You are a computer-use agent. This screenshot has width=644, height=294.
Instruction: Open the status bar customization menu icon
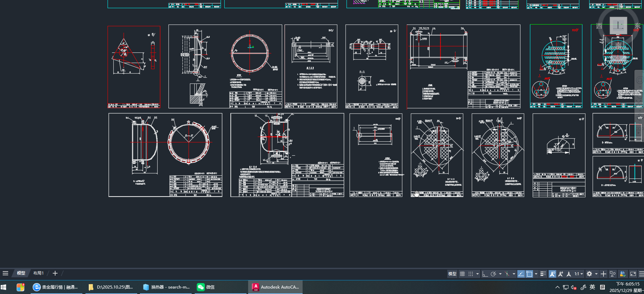pyautogui.click(x=641, y=274)
